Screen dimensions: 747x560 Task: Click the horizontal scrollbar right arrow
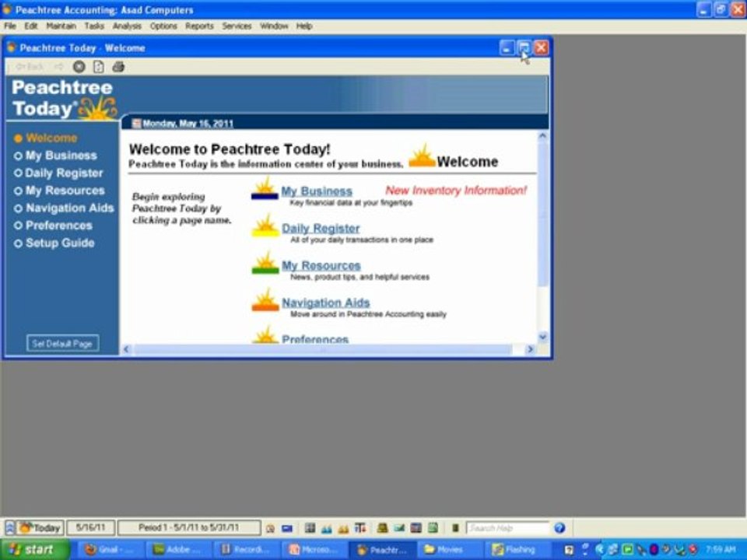pyautogui.click(x=530, y=349)
